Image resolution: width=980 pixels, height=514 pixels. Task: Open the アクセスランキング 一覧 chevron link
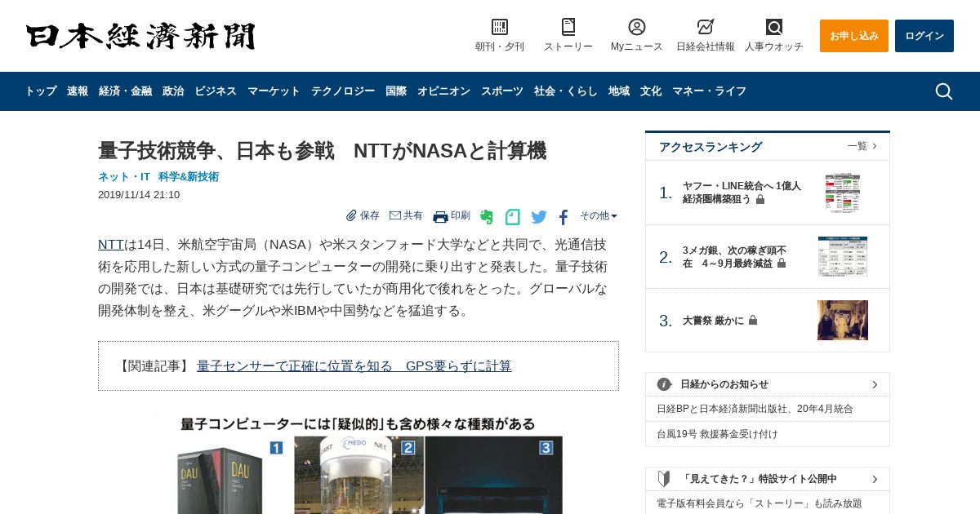862,146
